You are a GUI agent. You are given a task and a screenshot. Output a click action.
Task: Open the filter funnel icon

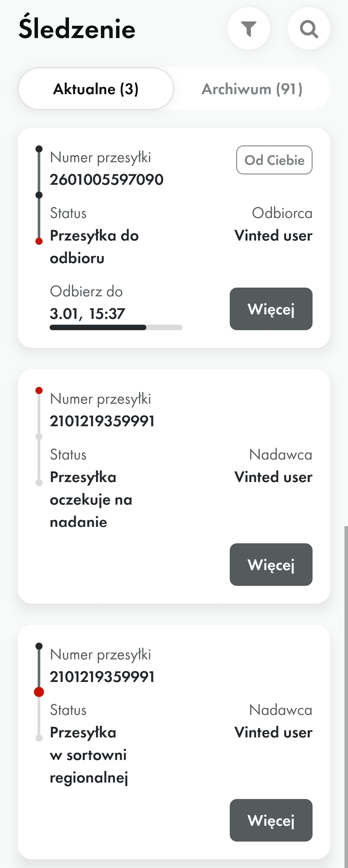249,29
